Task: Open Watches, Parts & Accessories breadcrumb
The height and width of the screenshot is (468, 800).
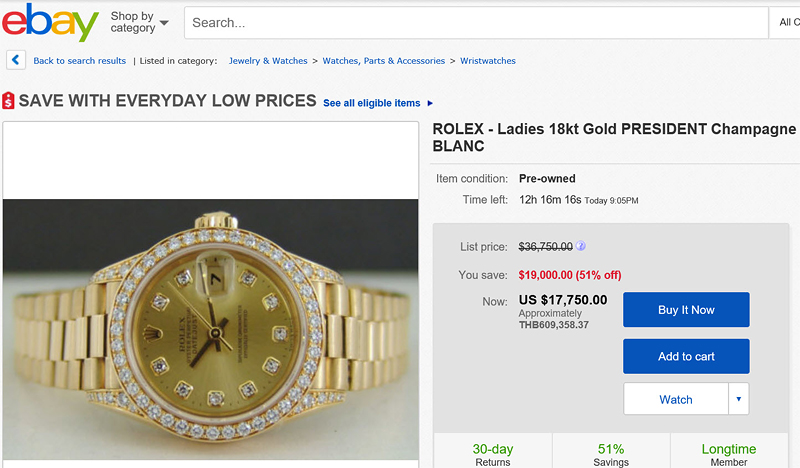Action: 383,61
